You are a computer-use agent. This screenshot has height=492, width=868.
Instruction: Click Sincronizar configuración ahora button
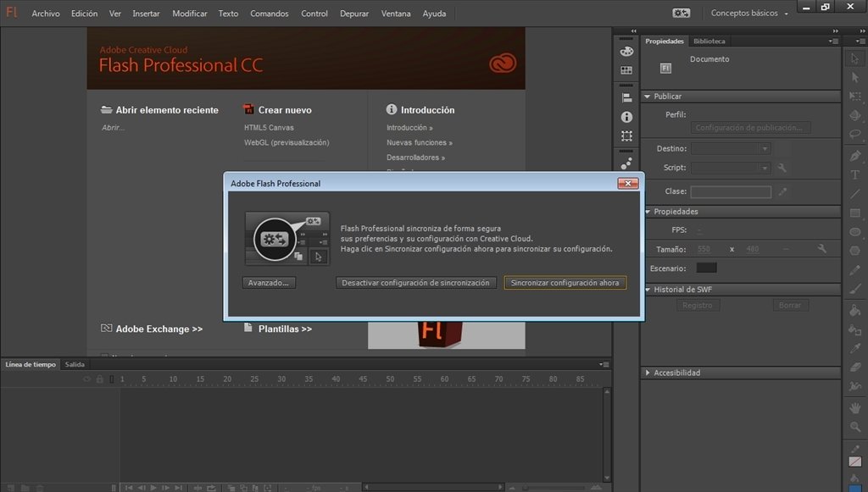tap(565, 283)
